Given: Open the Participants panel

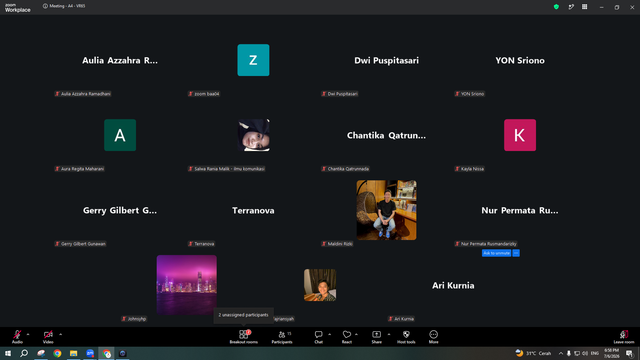Looking at the screenshot, I should [282, 336].
